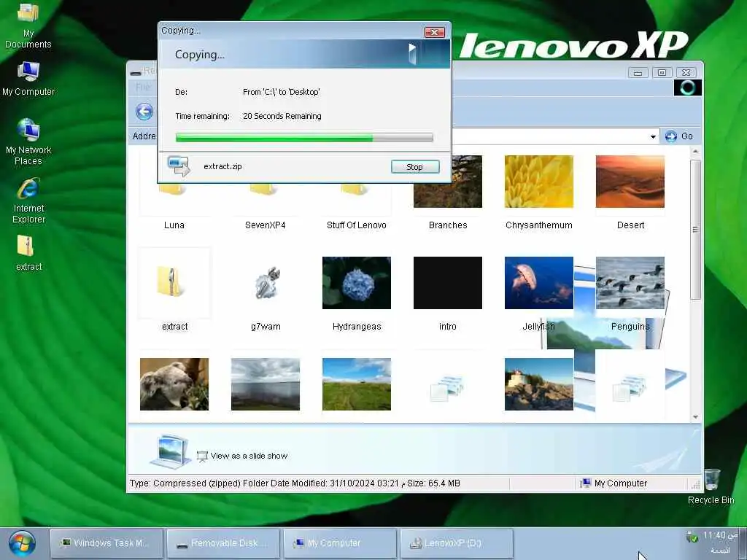The height and width of the screenshot is (560, 747).
Task: Switch to Windows Task Manager taskbar button
Action: click(107, 542)
